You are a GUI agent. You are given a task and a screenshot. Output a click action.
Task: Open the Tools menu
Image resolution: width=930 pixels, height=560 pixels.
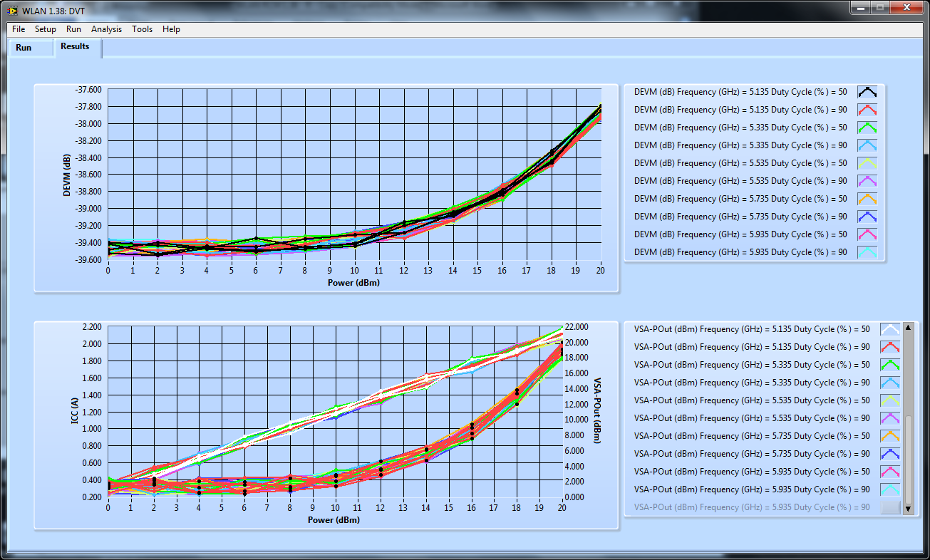tap(142, 29)
